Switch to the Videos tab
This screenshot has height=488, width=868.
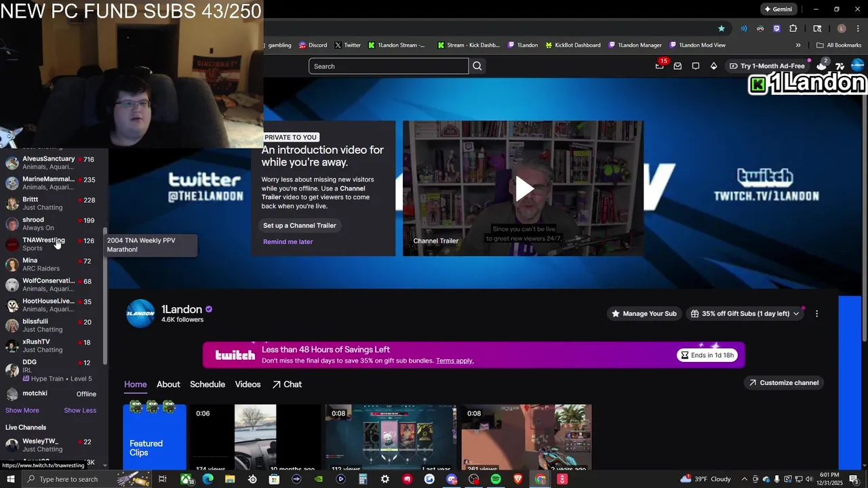point(248,384)
